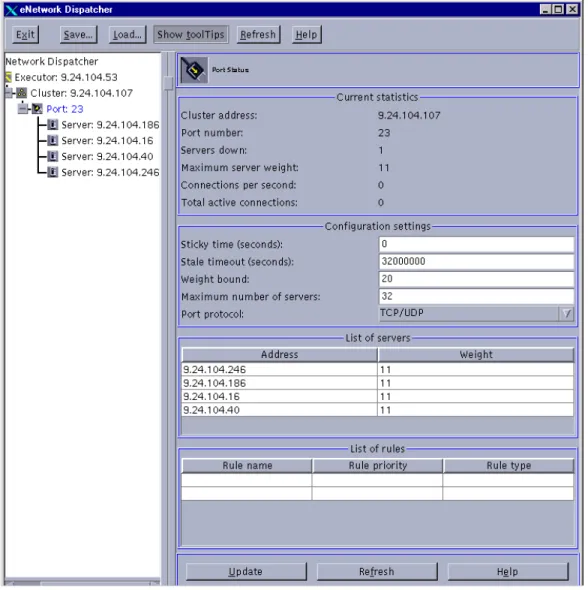Click the weight cell for 9.24.104.246
The width and height of the screenshot is (588, 590).
pyautogui.click(x=476, y=370)
